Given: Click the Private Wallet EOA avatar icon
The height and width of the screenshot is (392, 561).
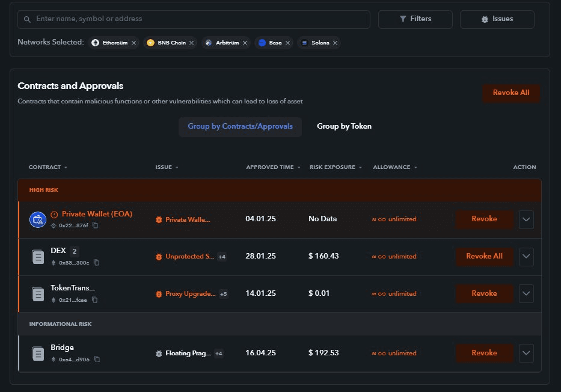Looking at the screenshot, I should pyautogui.click(x=38, y=219).
